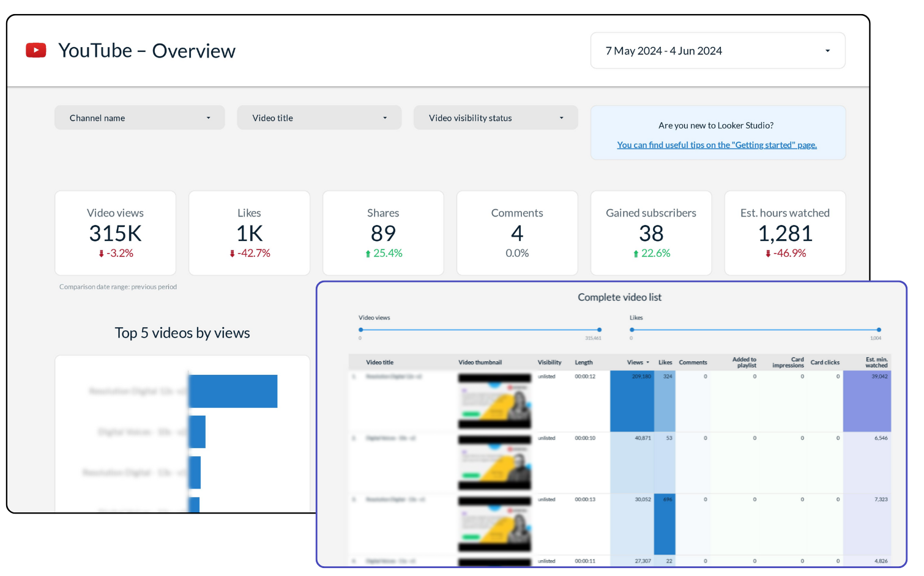Click the Likes column header in table
This screenshot has width=924, height=576.
665,363
